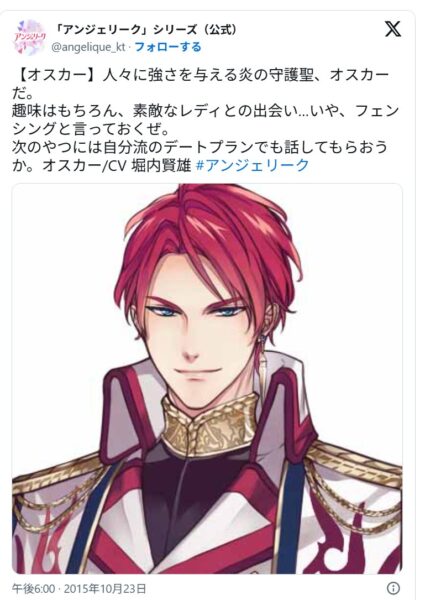Open the @angelique_kt handle
The width and height of the screenshot is (425, 600).
[x=88, y=47]
